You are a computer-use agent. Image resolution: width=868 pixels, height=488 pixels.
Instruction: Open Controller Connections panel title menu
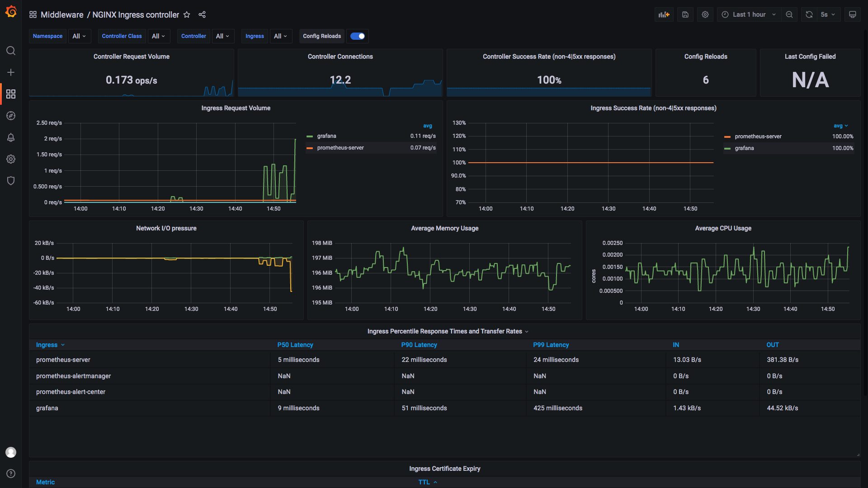coord(340,56)
